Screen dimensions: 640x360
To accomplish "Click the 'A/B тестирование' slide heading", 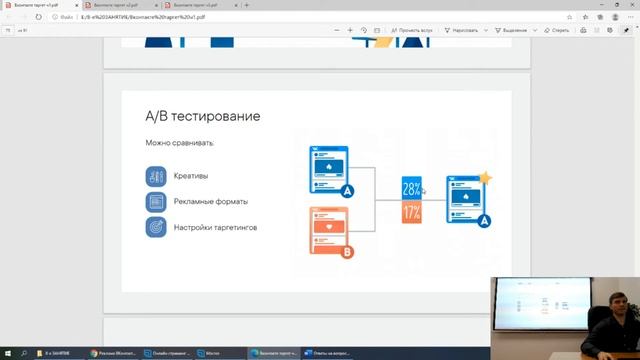I will pyautogui.click(x=203, y=116).
